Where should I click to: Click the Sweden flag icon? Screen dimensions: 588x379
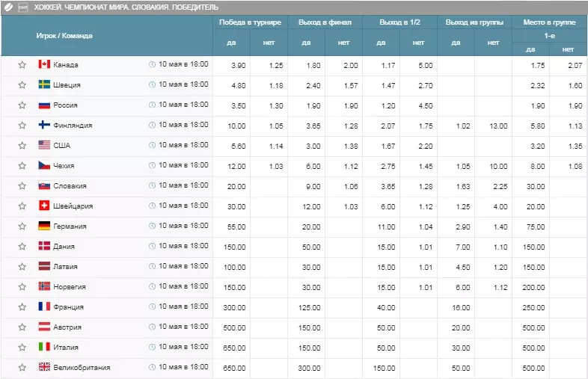(x=44, y=84)
